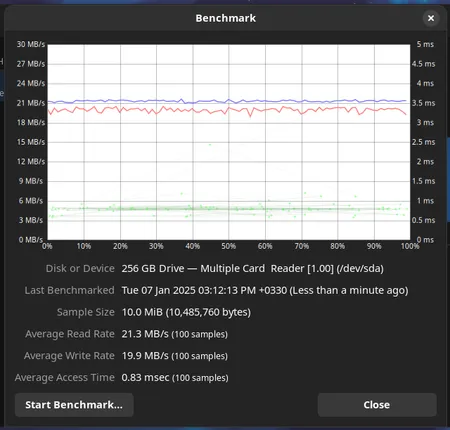The height and width of the screenshot is (430, 450).
Task: Click the Benchmark title in header
Action: (225, 18)
